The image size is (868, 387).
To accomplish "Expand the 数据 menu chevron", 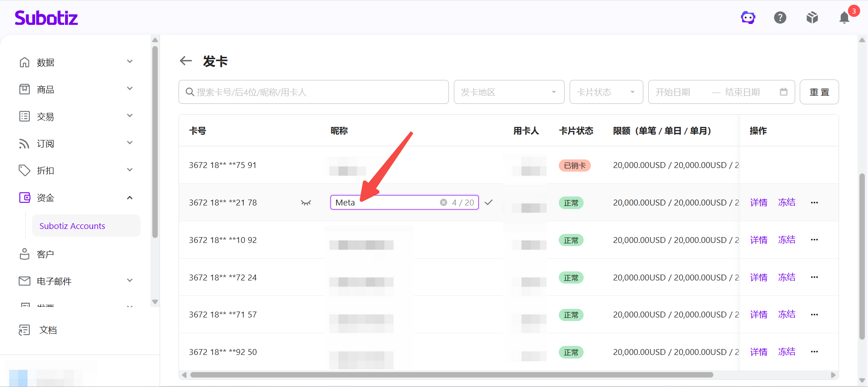I will point(130,61).
